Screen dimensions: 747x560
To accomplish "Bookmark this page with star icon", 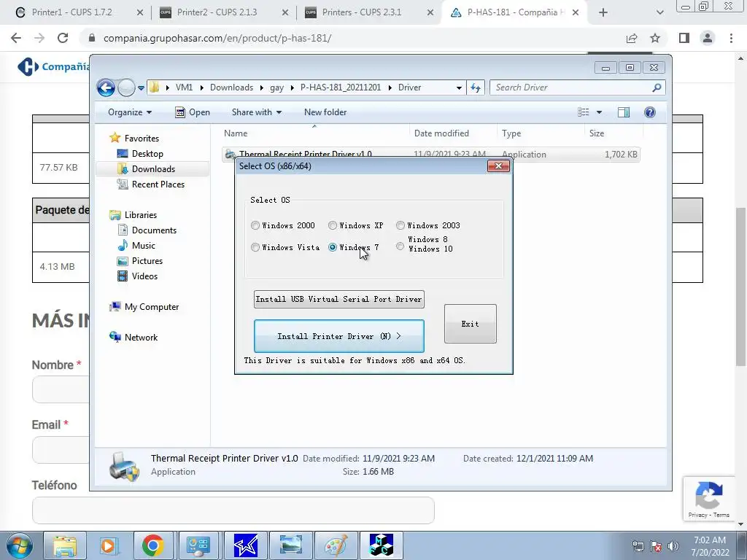I will pos(655,38).
